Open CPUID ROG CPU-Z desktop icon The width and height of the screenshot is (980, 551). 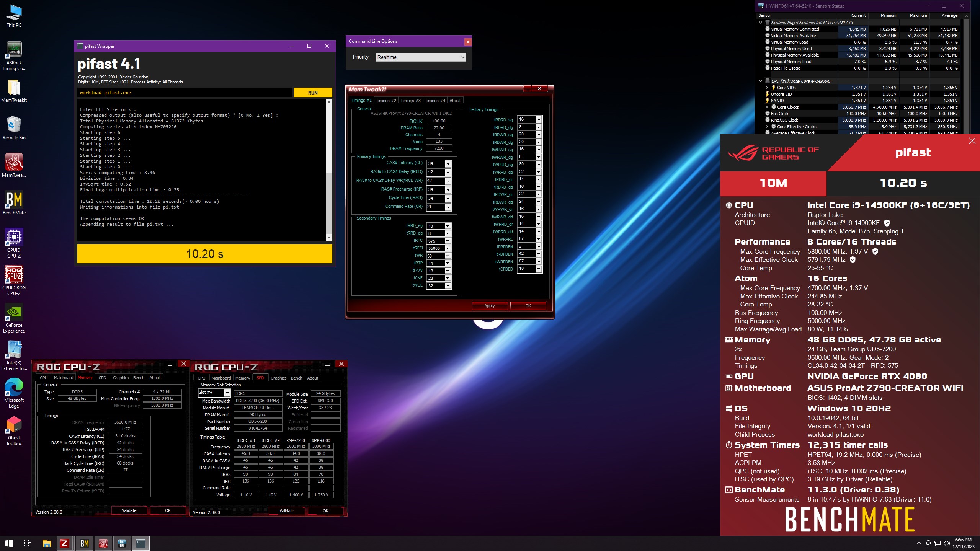(x=14, y=280)
